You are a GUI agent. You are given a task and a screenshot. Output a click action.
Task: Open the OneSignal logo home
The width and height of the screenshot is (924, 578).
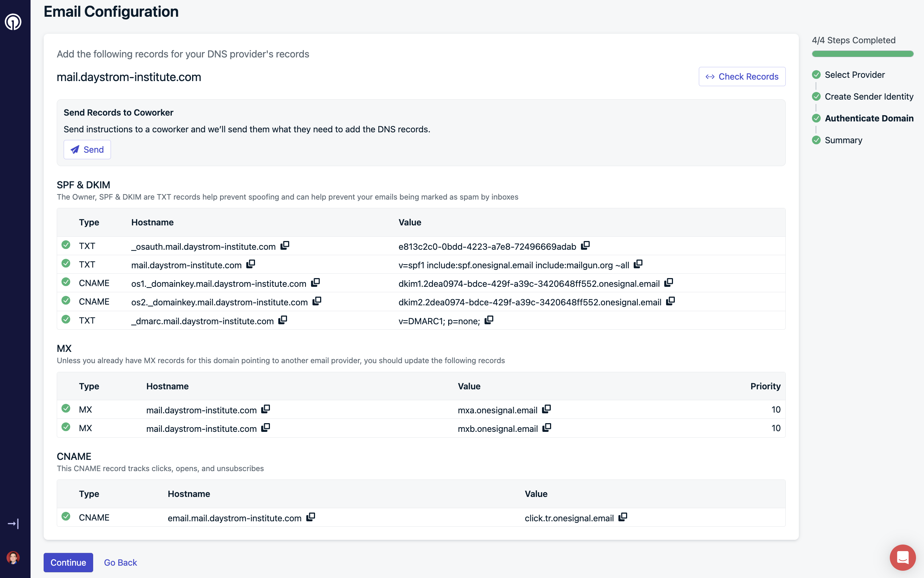[x=13, y=22]
